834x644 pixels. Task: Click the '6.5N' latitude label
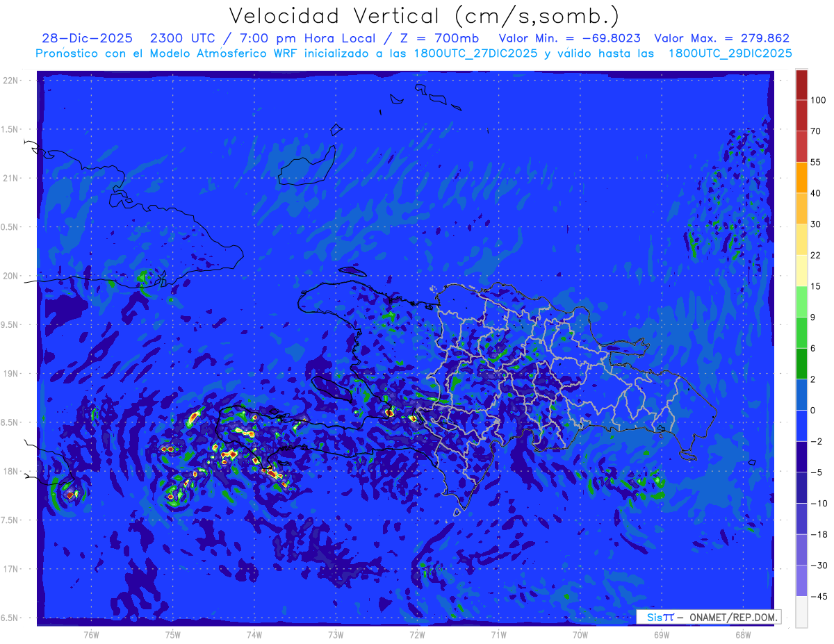pos(10,618)
